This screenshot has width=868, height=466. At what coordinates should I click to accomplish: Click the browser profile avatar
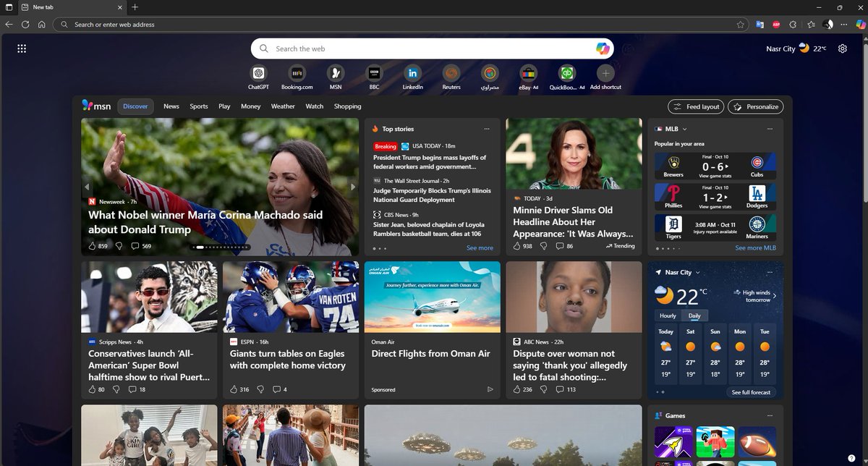(828, 24)
